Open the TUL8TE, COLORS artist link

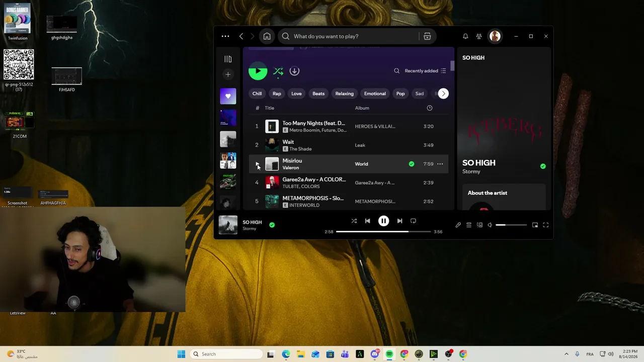(301, 187)
